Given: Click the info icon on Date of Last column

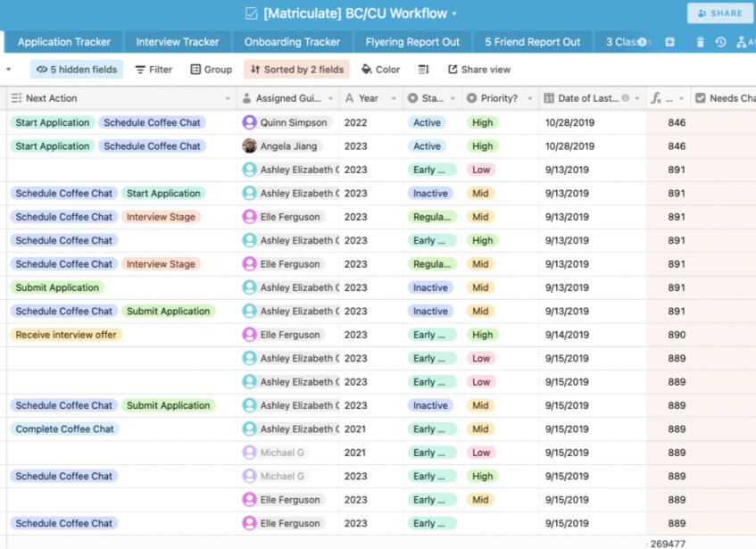Looking at the screenshot, I should tap(625, 98).
